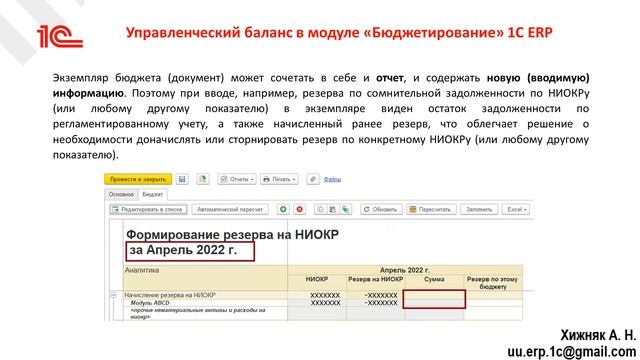Select the Сумма cell in Начисление резерва row

tap(434, 295)
